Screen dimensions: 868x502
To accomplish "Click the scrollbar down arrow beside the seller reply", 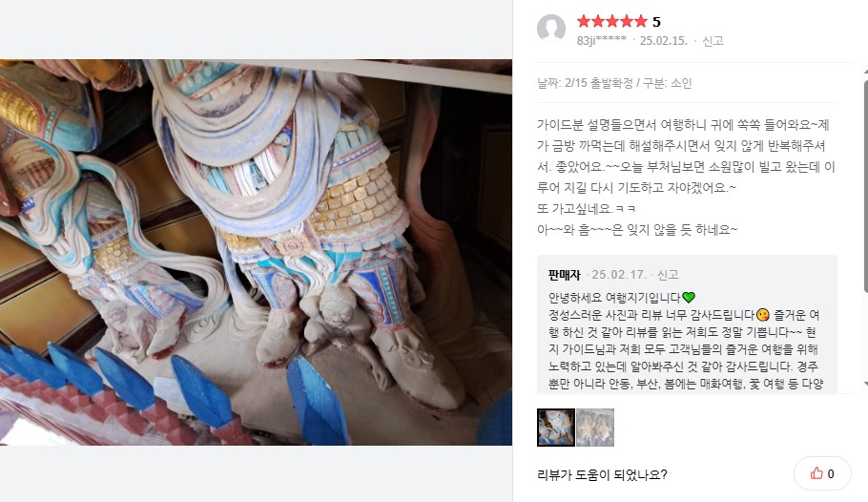I will pyautogui.click(x=865, y=384).
